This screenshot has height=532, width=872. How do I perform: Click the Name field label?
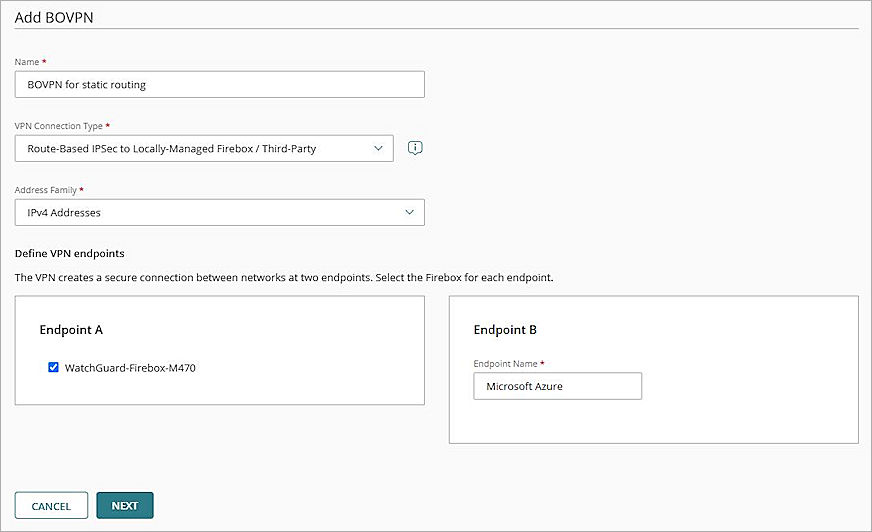[x=27, y=62]
